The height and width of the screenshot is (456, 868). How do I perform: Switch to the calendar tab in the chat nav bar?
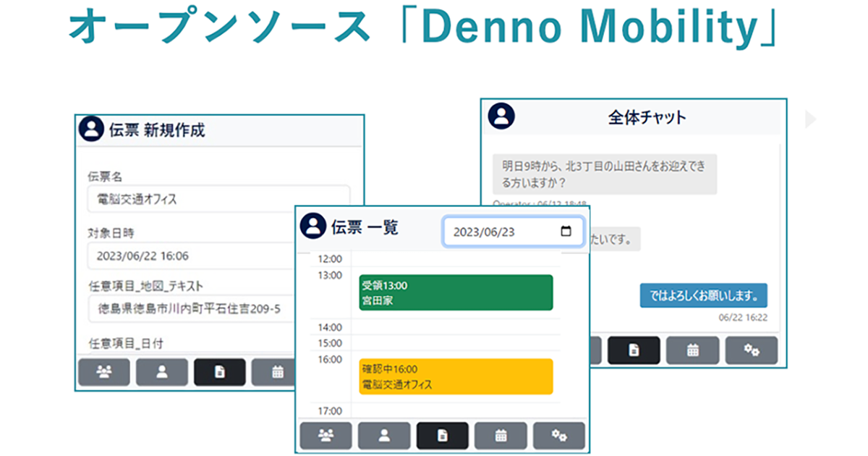click(693, 350)
